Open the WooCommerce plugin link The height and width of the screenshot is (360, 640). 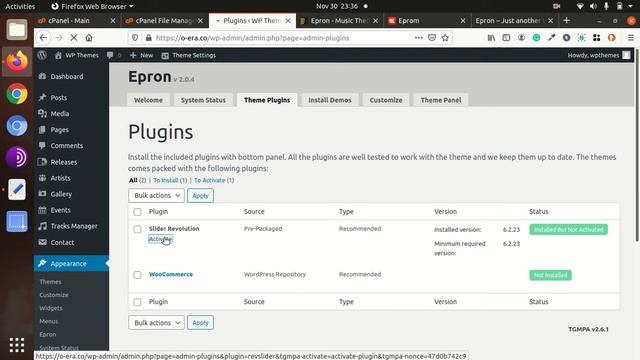click(171, 274)
